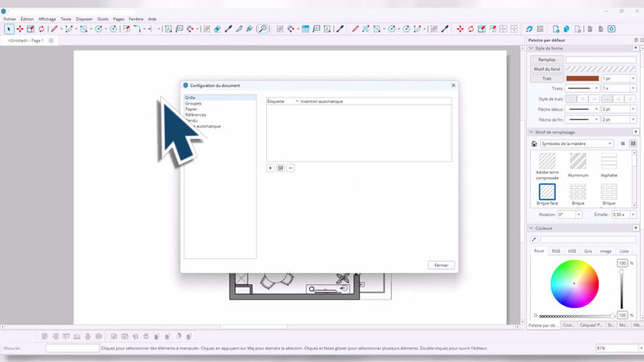
Task: Select the eraser tool in toolbar
Action: point(217,29)
